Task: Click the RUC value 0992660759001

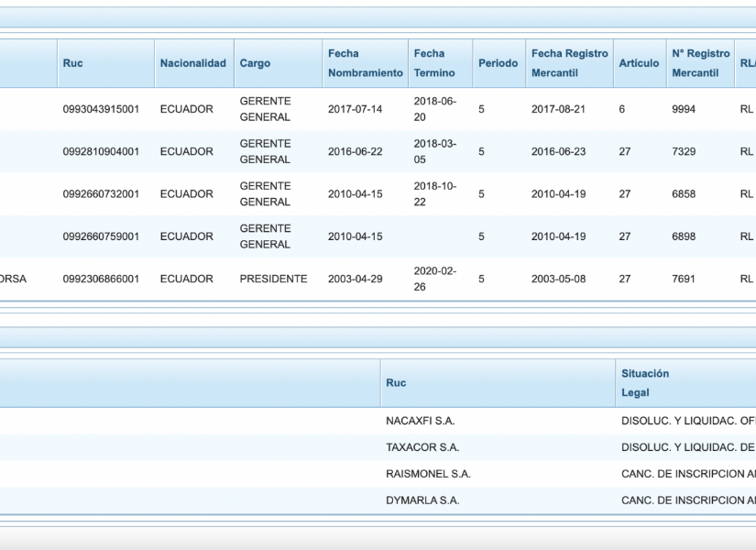Action: coord(101,236)
